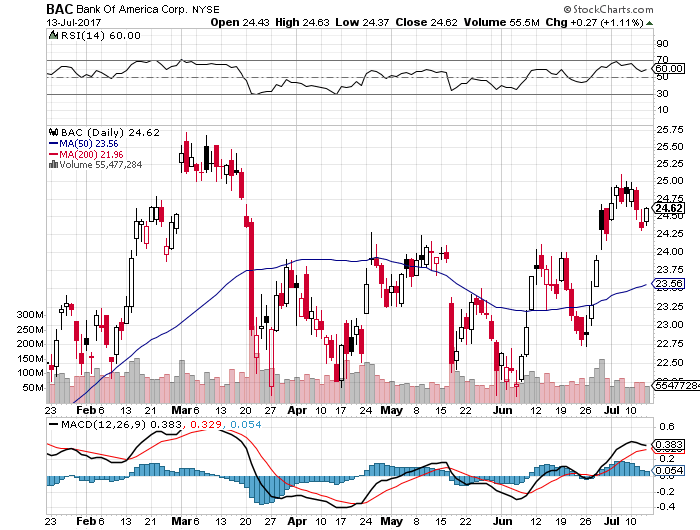The width and height of the screenshot is (700, 530).
Task: Click the 22.50 price axis label
Action: pyautogui.click(x=670, y=363)
